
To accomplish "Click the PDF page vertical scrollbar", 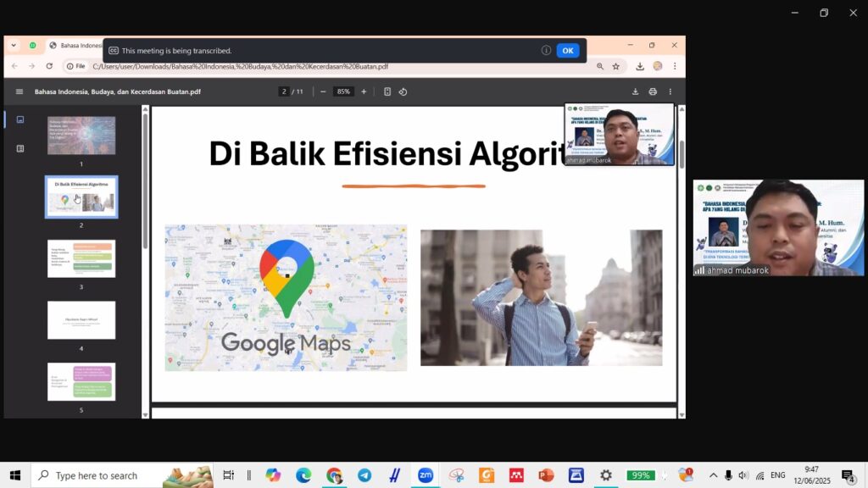I will pos(682,154).
